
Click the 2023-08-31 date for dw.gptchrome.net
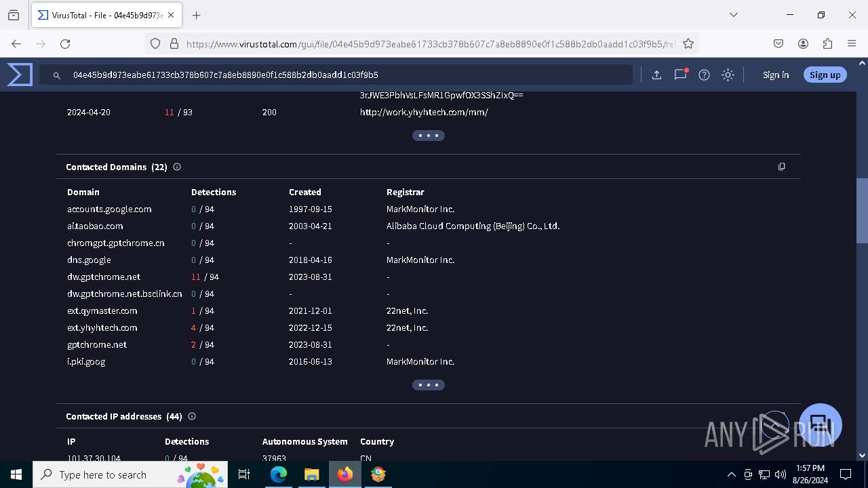pyautogui.click(x=311, y=277)
